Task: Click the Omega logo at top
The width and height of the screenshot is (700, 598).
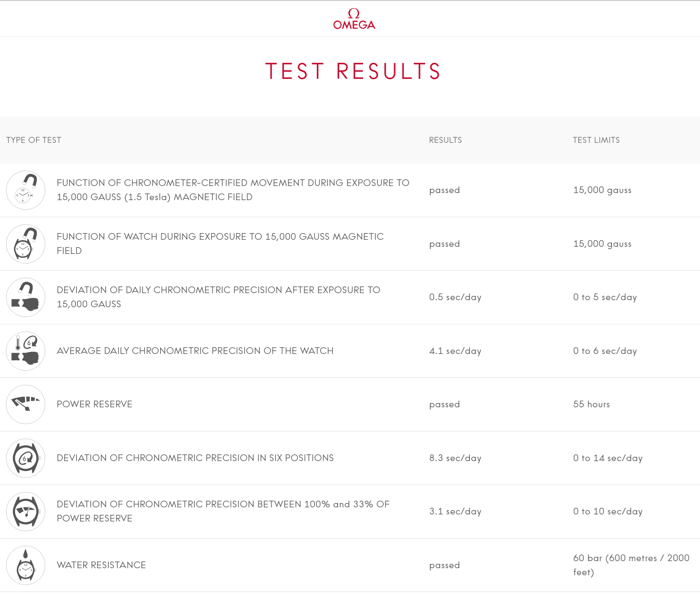Action: pyautogui.click(x=354, y=19)
